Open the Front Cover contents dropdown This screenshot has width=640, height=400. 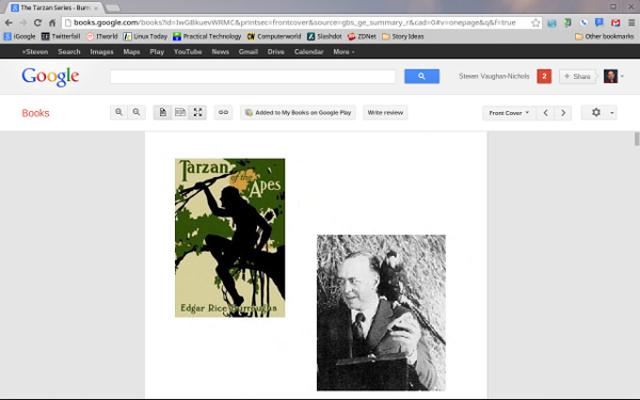pos(509,113)
